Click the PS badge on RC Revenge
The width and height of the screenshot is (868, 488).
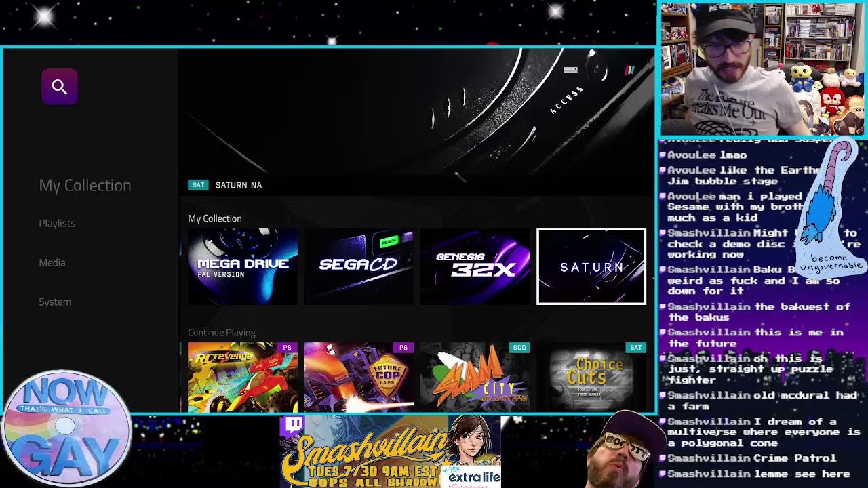coord(287,348)
